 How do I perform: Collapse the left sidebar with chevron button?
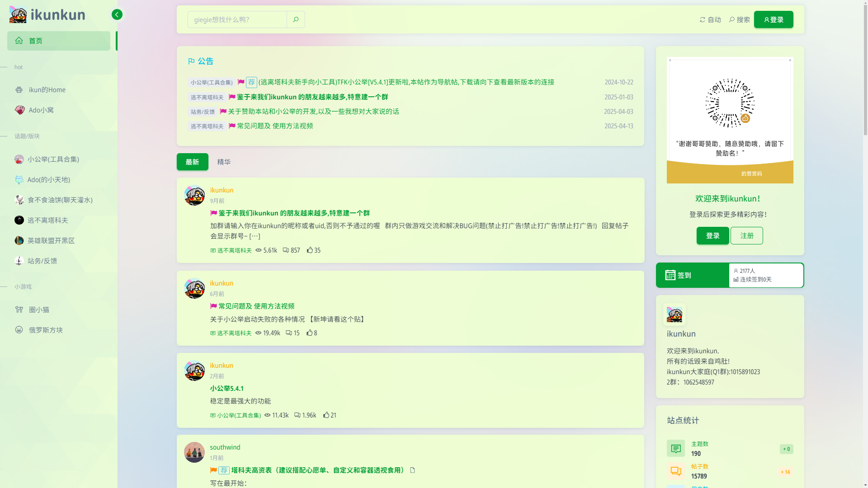[117, 15]
